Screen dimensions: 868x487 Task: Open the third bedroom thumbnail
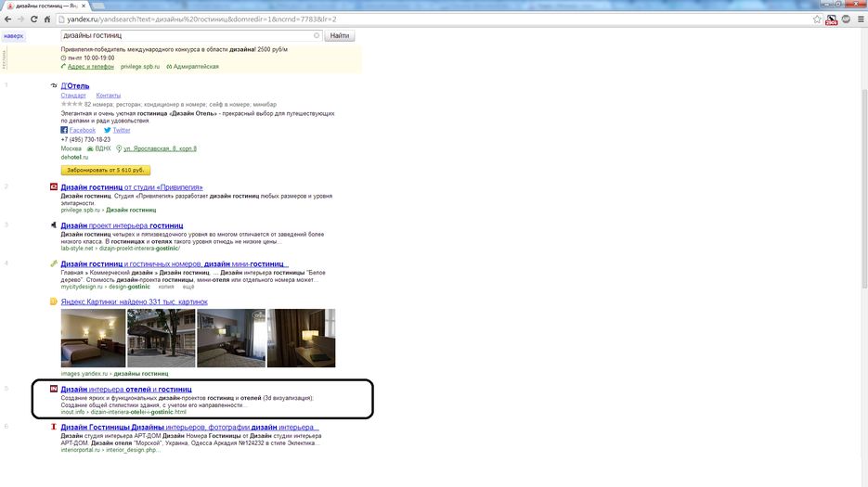(x=231, y=339)
